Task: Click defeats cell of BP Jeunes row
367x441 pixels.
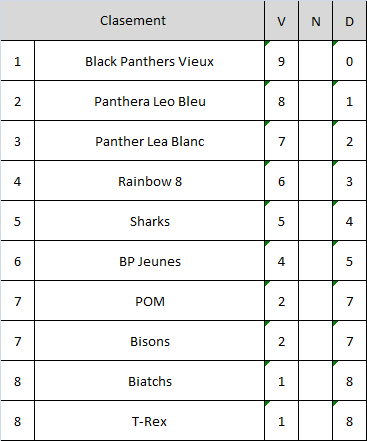Action: (349, 261)
